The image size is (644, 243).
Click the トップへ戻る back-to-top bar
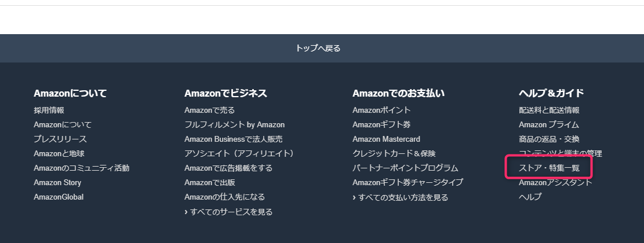click(x=318, y=48)
